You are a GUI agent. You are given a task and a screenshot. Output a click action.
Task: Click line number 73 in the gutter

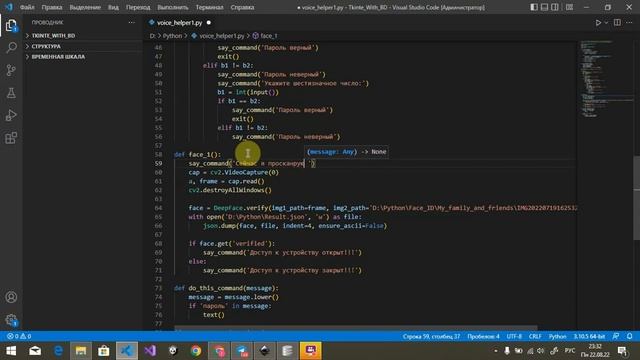[x=158, y=288]
